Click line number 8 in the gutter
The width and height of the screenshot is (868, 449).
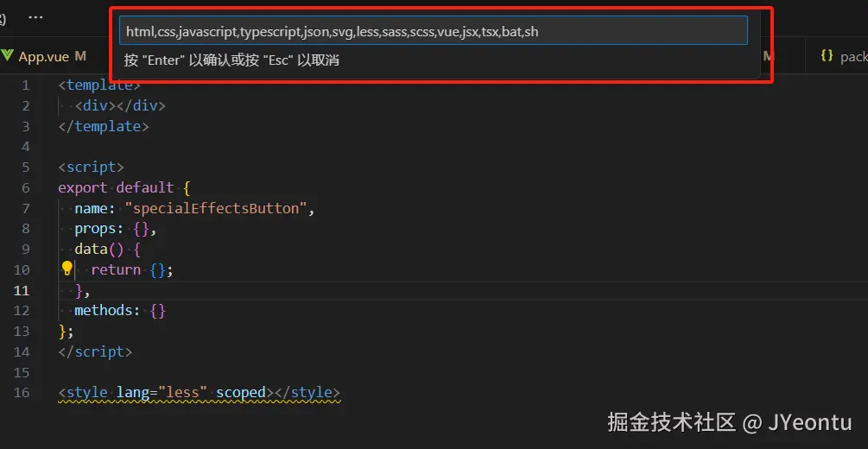tap(25, 229)
